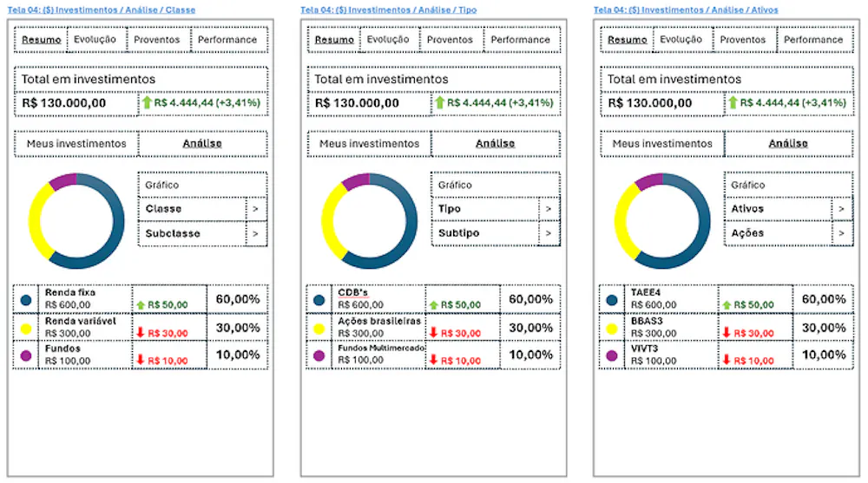Open the Classe screen title link

102,10
